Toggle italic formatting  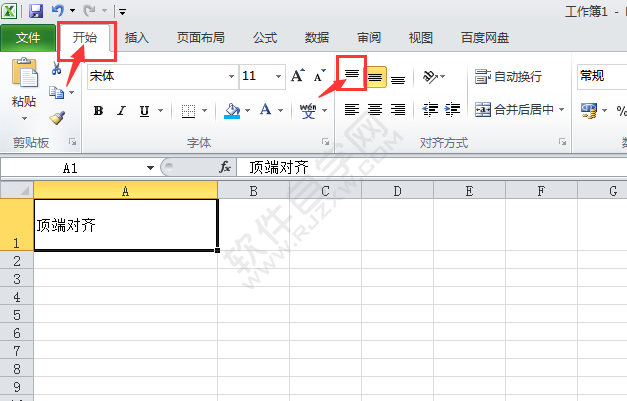[121, 111]
